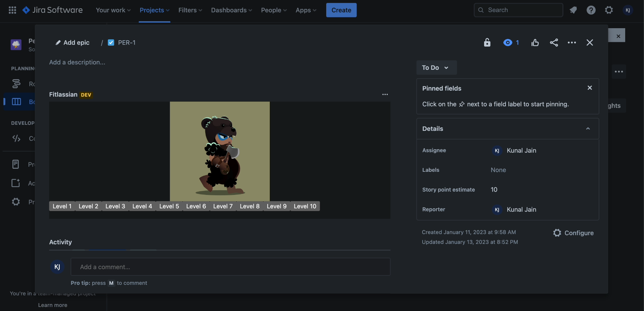Close the background panel behind the dialog

tap(618, 36)
